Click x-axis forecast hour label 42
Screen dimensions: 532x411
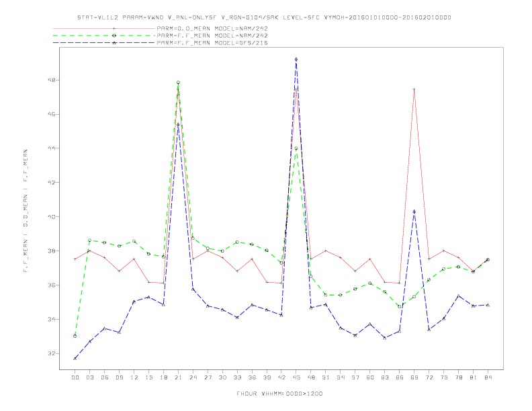pos(281,377)
